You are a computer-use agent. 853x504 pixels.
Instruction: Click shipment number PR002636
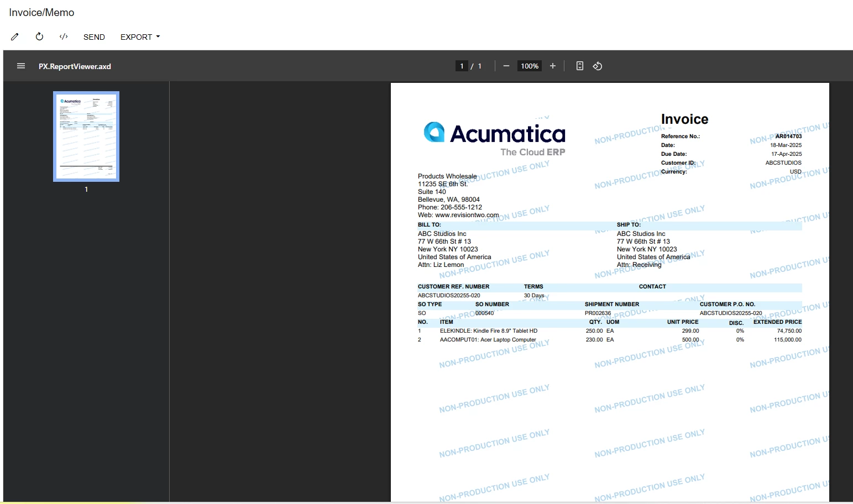click(x=598, y=313)
